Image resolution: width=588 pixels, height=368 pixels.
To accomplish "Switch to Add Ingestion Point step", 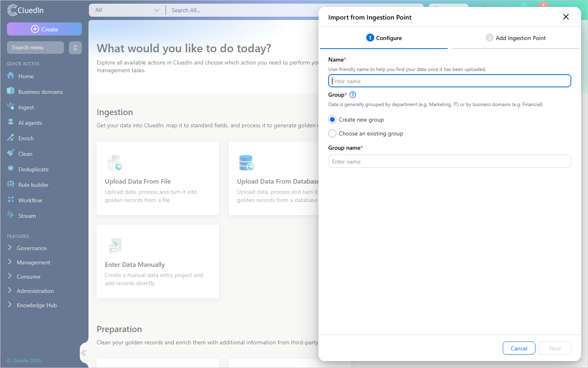I will [515, 38].
